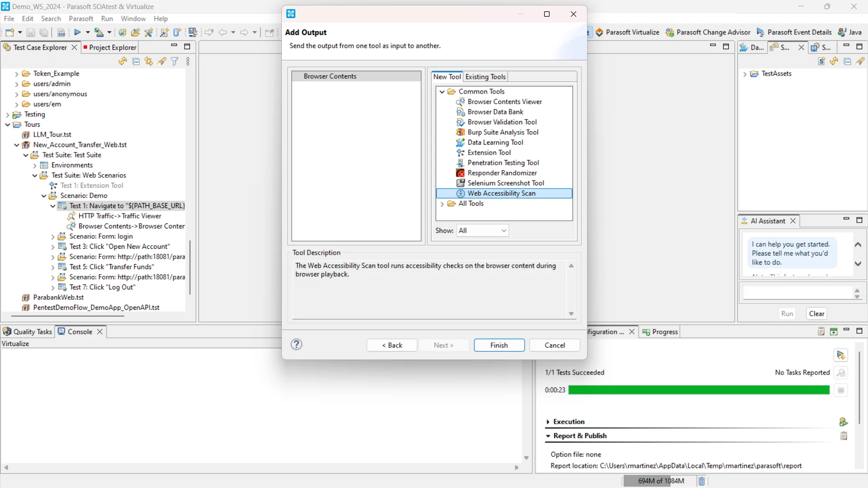Switch to the Quality Tasks tab
Screen dimensions: 868x488
click(x=28, y=332)
